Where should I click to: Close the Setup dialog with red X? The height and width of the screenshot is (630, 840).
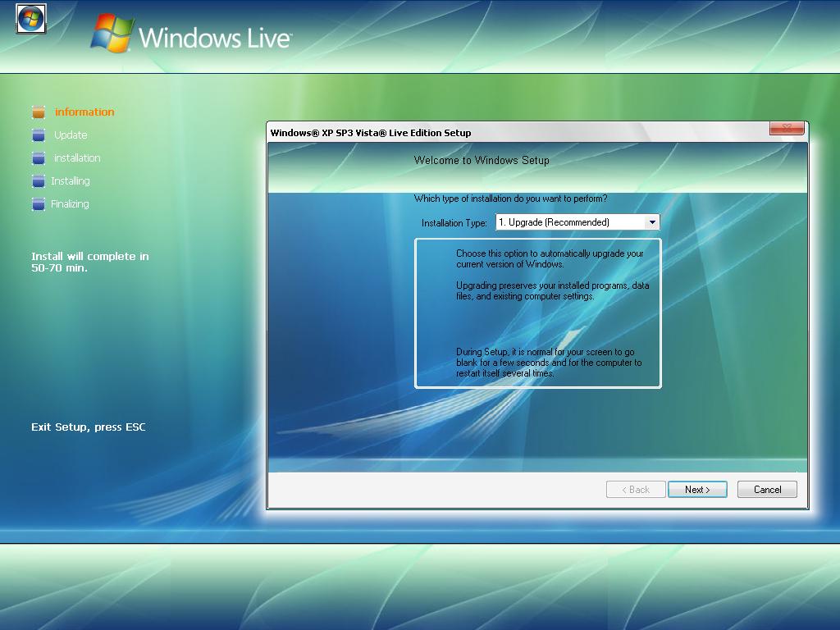tap(787, 128)
